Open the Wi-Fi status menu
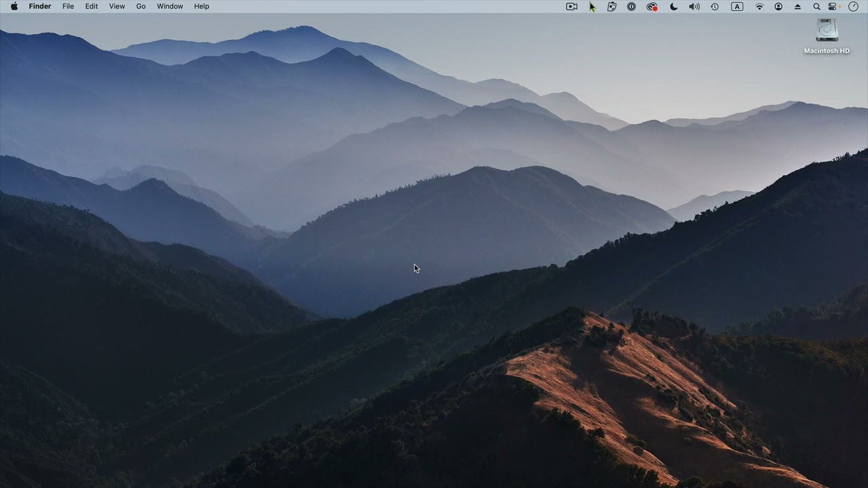The width and height of the screenshot is (868, 488). (759, 6)
